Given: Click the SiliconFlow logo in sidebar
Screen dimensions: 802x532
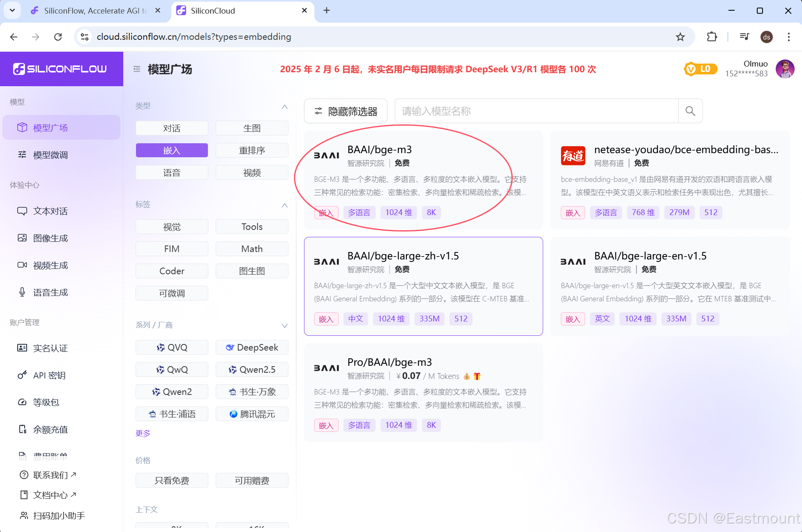Looking at the screenshot, I should point(60,69).
